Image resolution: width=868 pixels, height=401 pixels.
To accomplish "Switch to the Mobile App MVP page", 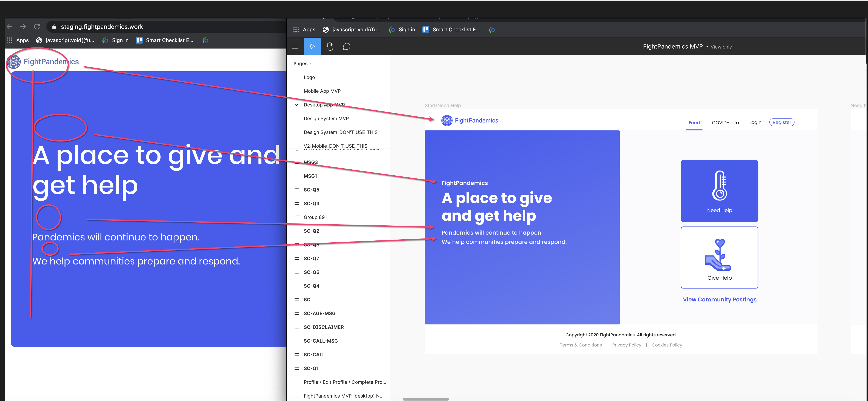I will tap(322, 91).
